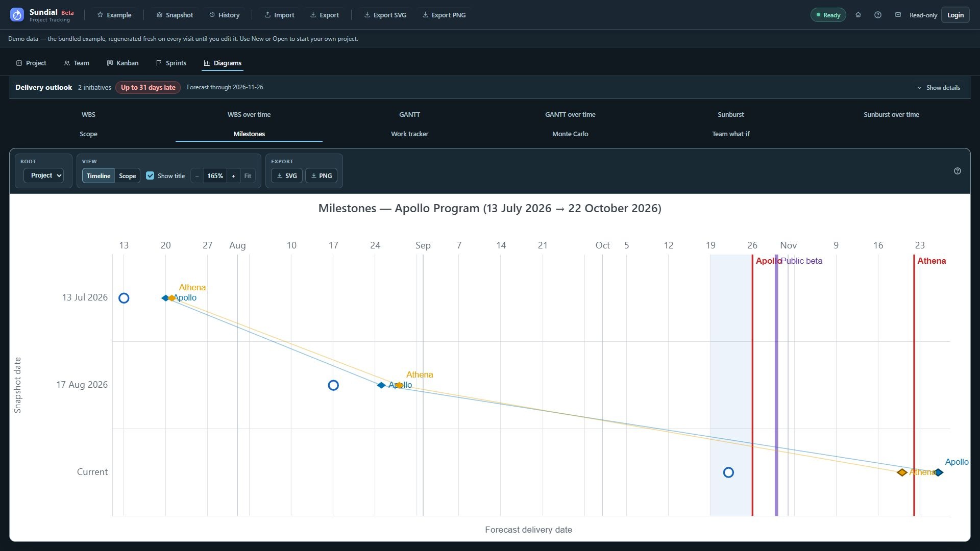Open the Monte Carlo diagram
Image resolution: width=980 pixels, height=551 pixels.
570,134
